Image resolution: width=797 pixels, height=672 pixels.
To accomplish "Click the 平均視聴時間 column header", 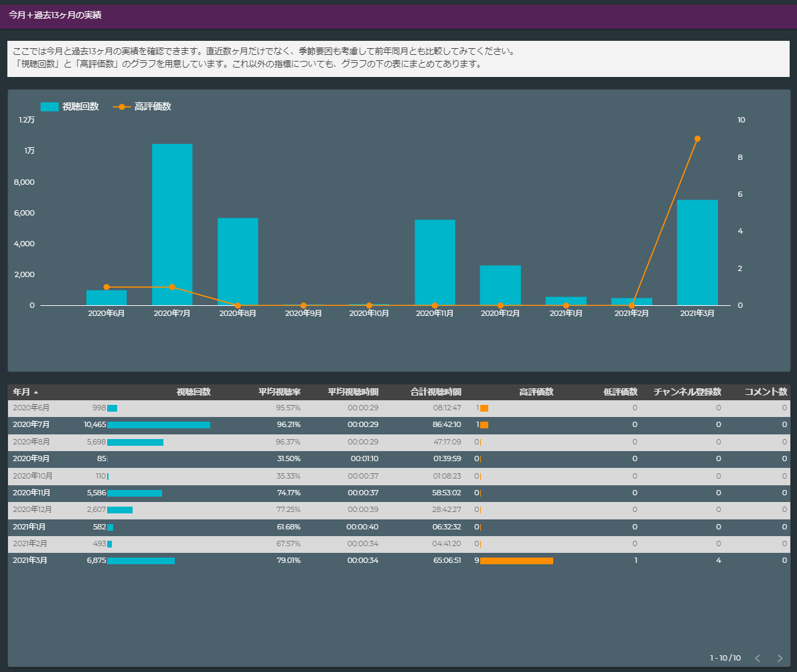I will [x=353, y=392].
